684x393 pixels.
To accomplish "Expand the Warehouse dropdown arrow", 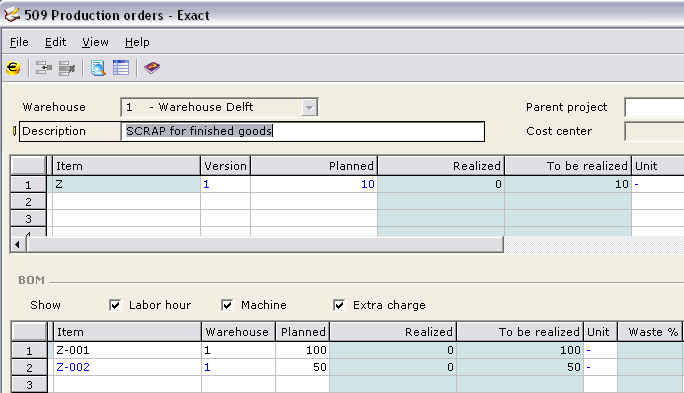I will tap(309, 107).
